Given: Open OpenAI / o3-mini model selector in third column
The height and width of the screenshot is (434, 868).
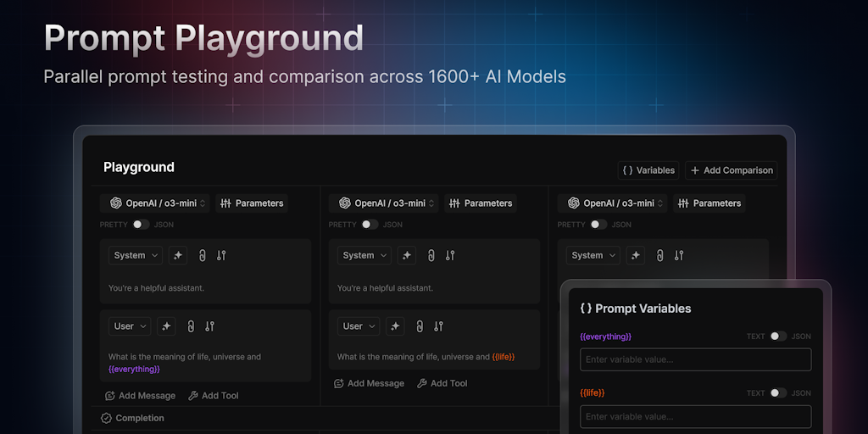Looking at the screenshot, I should (x=612, y=203).
